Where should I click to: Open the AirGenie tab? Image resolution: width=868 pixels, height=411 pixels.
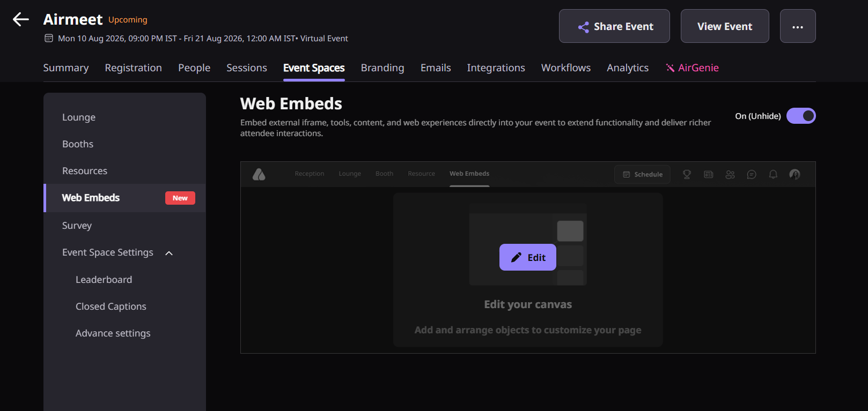tap(692, 68)
